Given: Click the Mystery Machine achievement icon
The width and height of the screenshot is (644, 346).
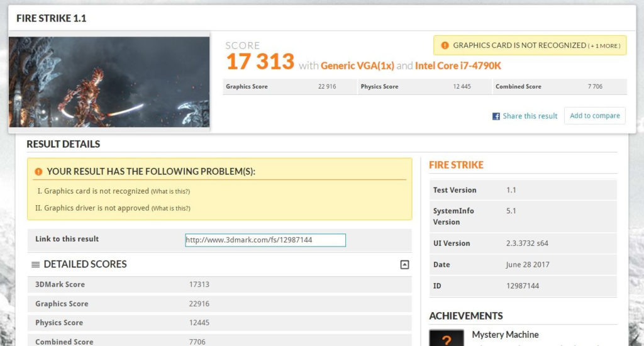Looking at the screenshot, I should click(447, 338).
